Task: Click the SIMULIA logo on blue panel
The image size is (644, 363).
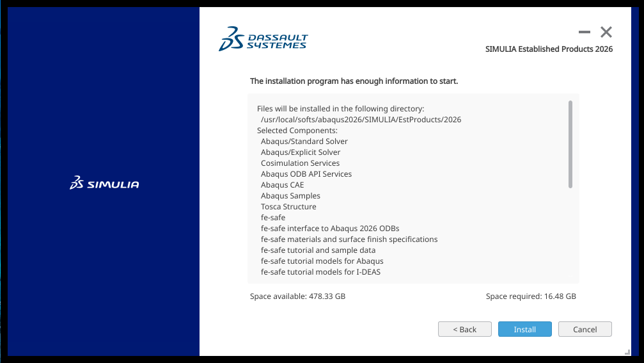Action: pyautogui.click(x=104, y=183)
